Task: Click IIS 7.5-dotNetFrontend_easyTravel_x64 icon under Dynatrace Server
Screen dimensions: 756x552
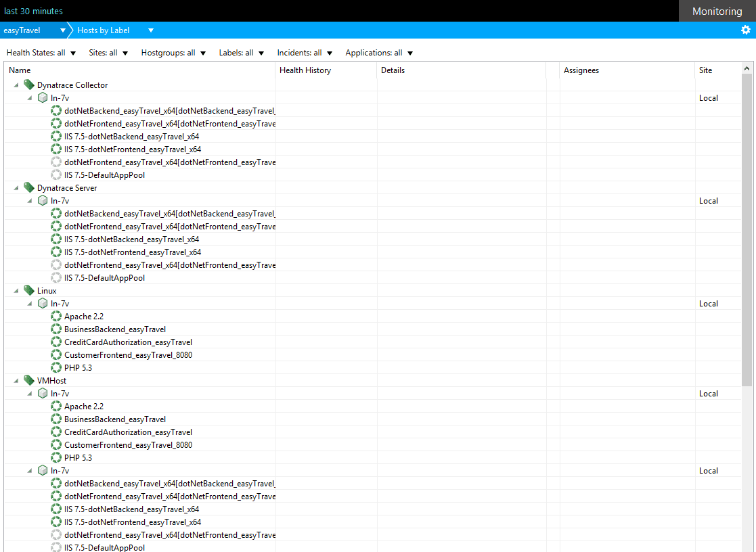Action: (56, 252)
